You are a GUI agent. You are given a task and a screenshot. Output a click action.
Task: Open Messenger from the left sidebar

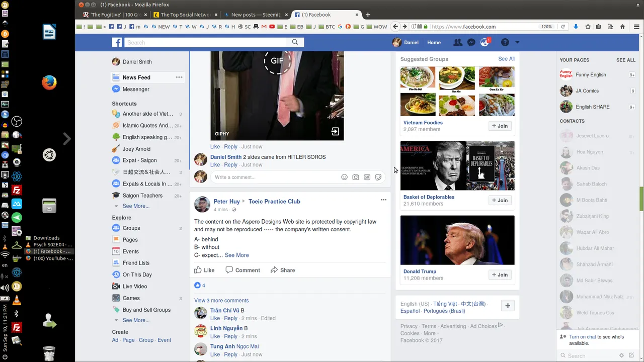136,89
